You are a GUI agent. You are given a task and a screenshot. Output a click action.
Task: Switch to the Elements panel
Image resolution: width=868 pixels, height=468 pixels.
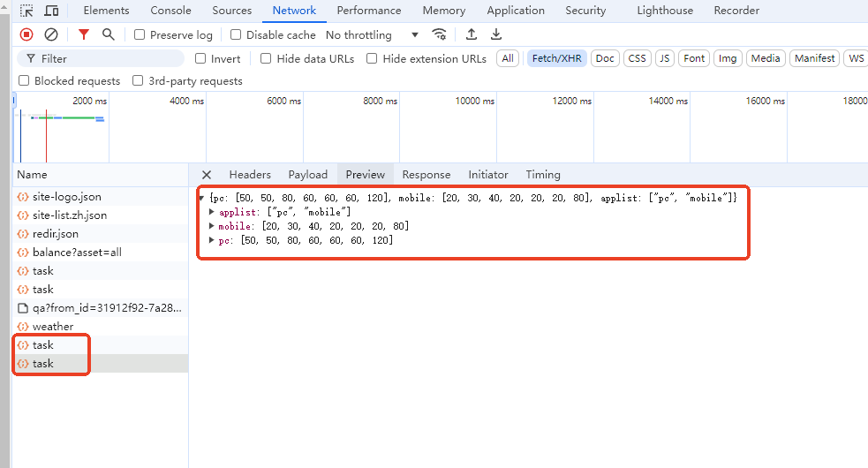point(106,11)
